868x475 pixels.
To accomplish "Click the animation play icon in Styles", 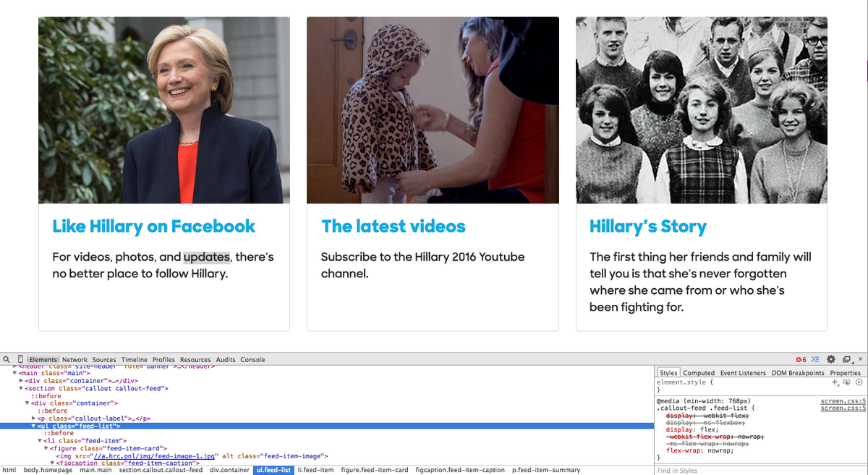I will tap(859, 382).
